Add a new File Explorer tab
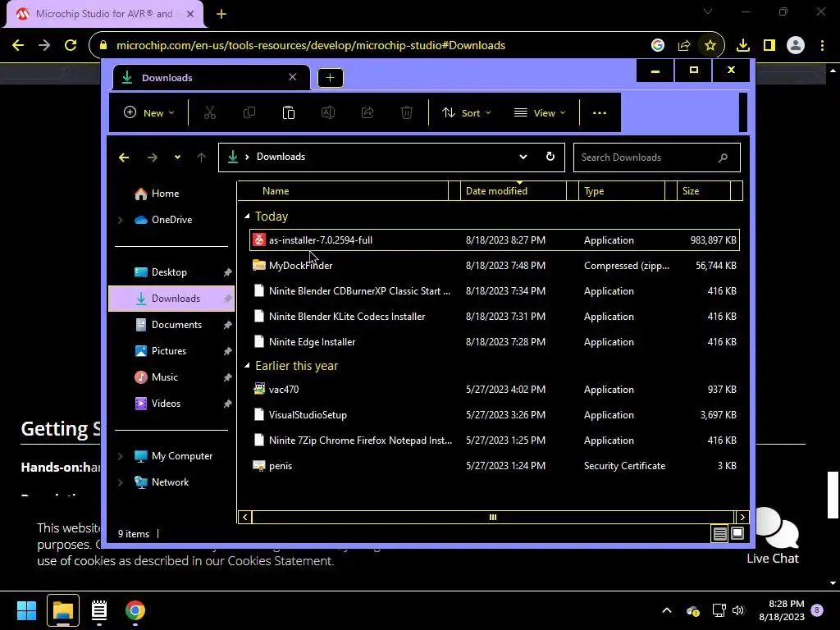 330,78
